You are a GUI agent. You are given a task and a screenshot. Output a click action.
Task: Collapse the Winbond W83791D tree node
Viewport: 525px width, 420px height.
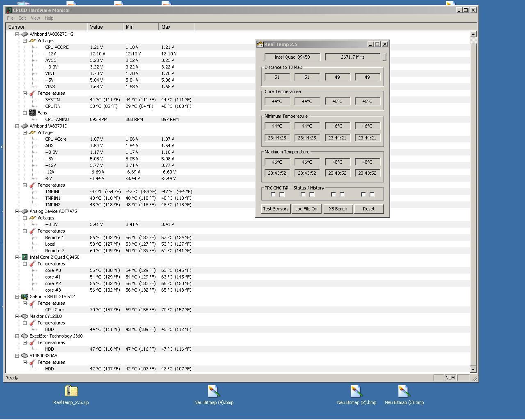tap(17, 126)
